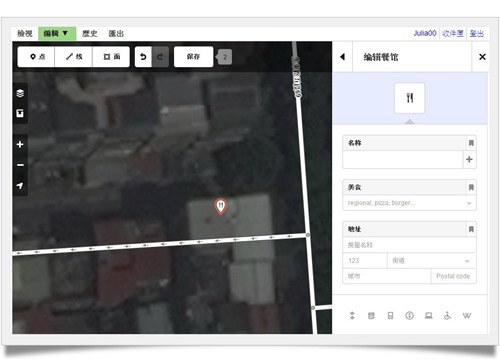
Task: Add the note field icon
Action: [371, 315]
